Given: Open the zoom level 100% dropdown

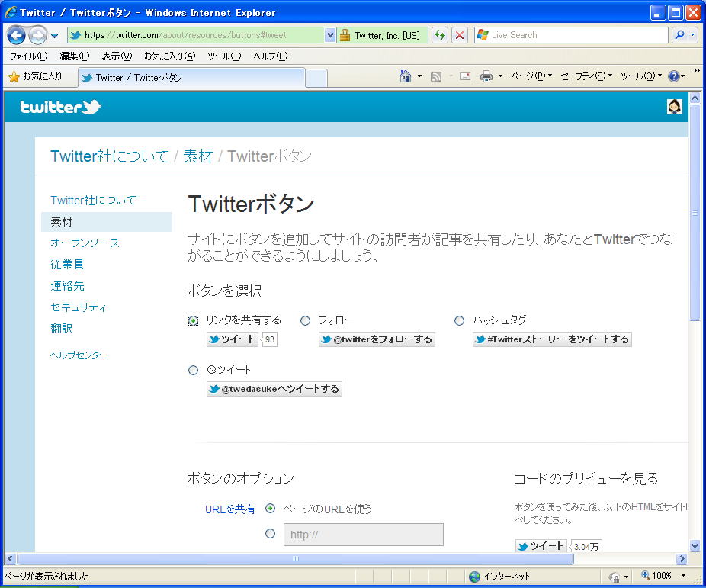Looking at the screenshot, I should 683,576.
